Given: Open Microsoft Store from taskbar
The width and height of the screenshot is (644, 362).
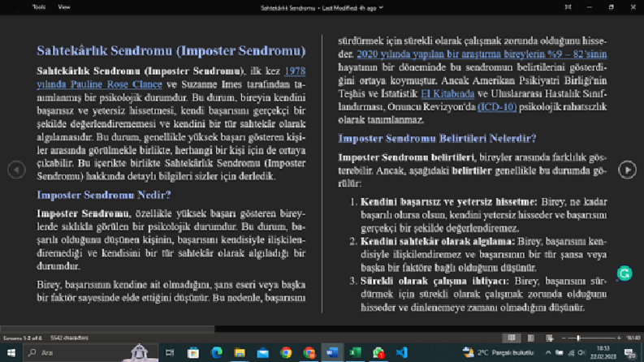Looking at the screenshot, I should pos(193,352).
